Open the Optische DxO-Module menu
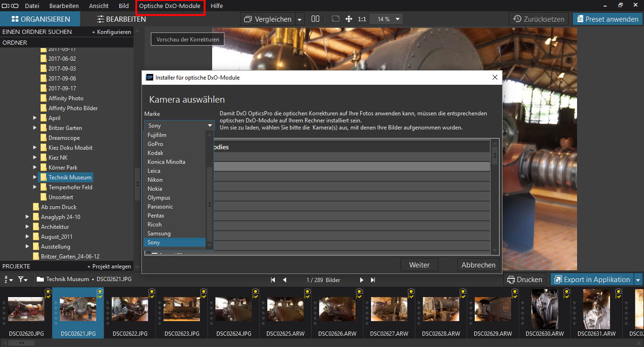Screen dimensions: 644x347 tap(170, 6)
